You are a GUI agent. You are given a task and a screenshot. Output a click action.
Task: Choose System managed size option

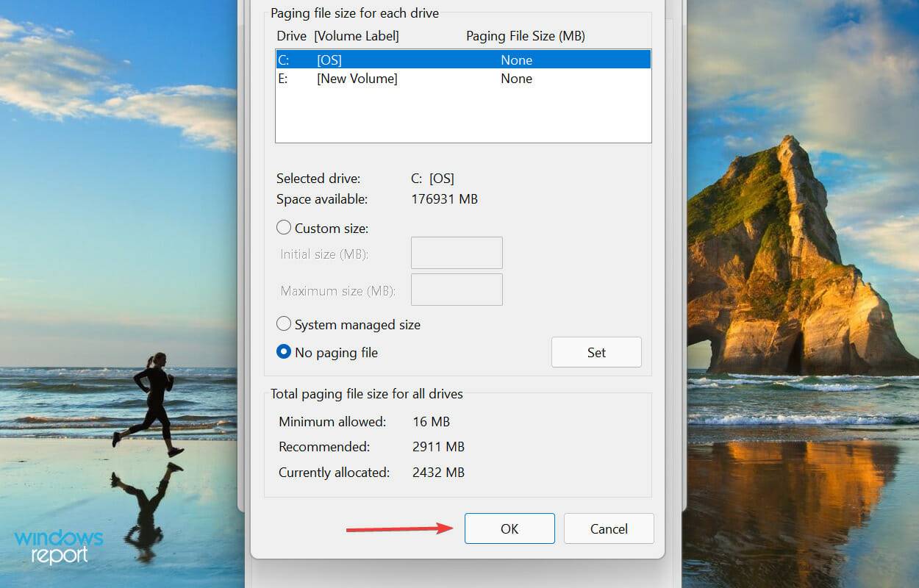click(x=284, y=324)
